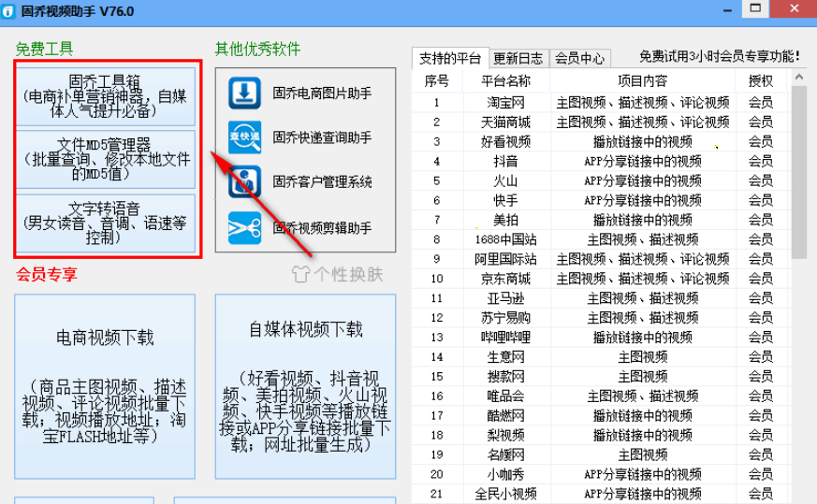Click the scroll up arrow of platform list

(799, 77)
